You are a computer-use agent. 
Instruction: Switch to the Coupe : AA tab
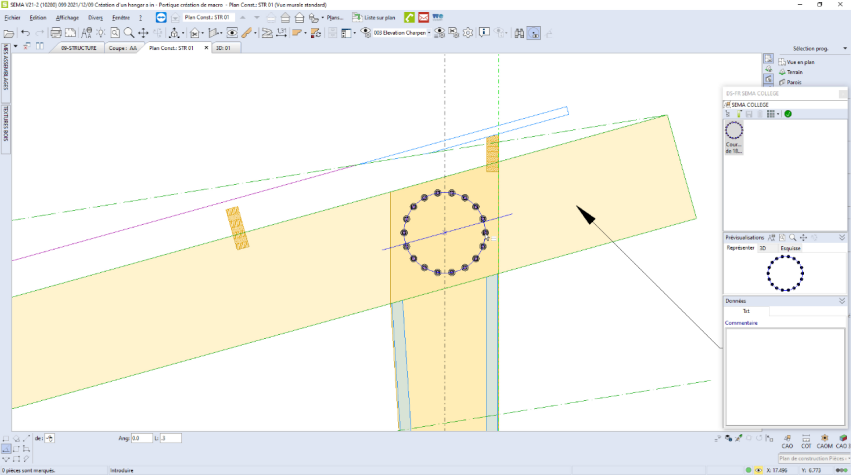pyautogui.click(x=123, y=47)
